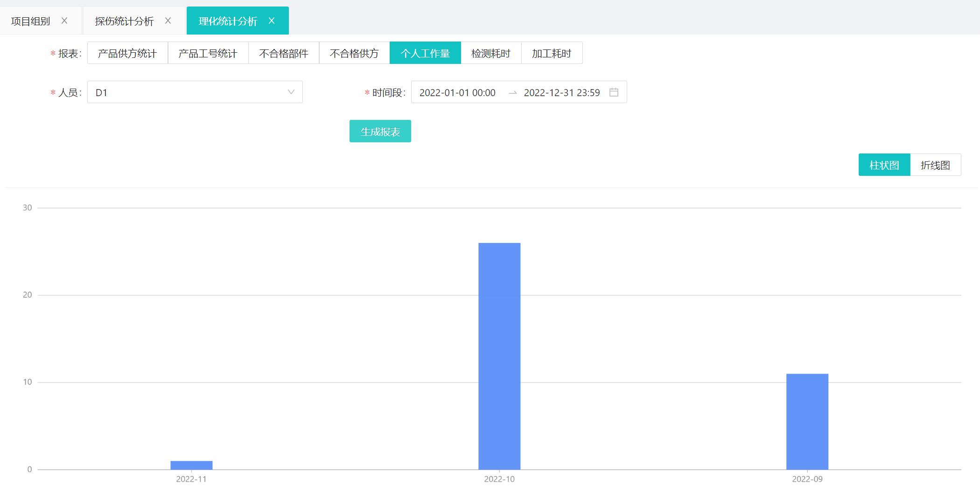Image resolution: width=980 pixels, height=494 pixels.
Task: Choose the 加工耗时 report option
Action: (x=552, y=53)
